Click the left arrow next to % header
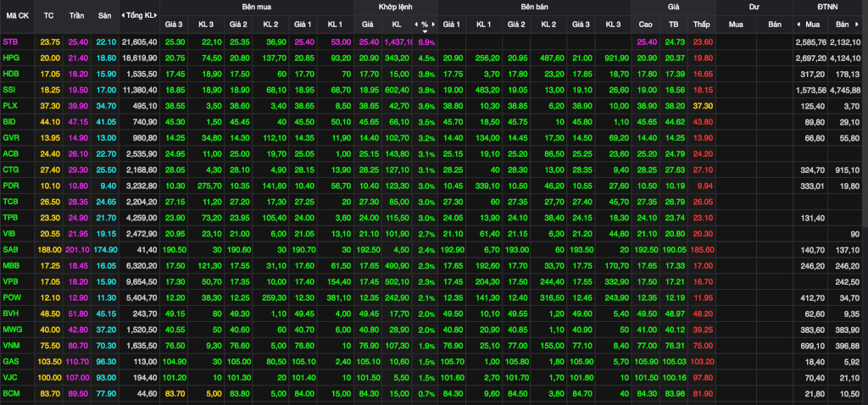Image resolution: width=868 pixels, height=405 pixels. [415, 25]
